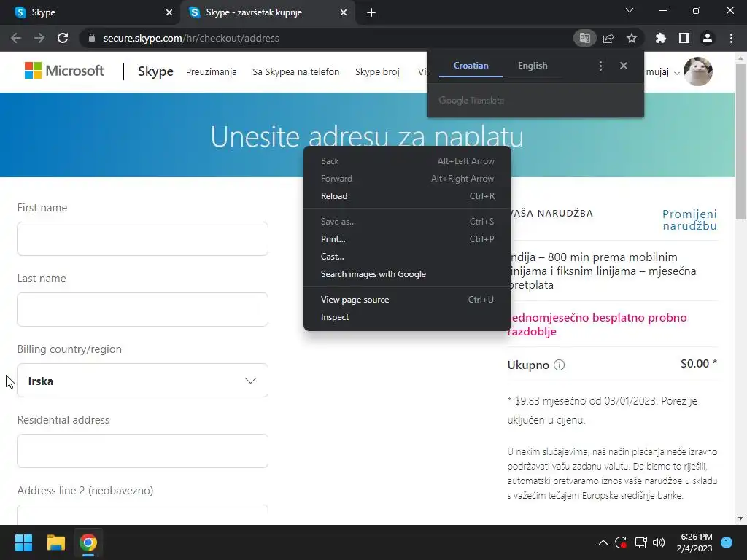Click into the First name field

click(x=142, y=238)
